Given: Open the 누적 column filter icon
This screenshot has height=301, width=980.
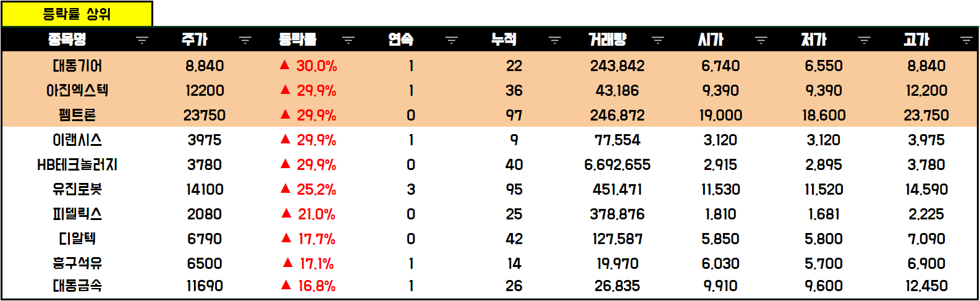Looking at the screenshot, I should (555, 40).
